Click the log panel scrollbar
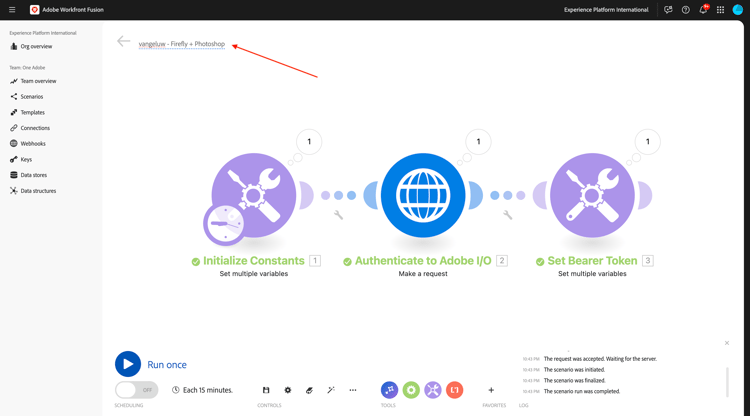Image resolution: width=750 pixels, height=416 pixels. [x=728, y=382]
